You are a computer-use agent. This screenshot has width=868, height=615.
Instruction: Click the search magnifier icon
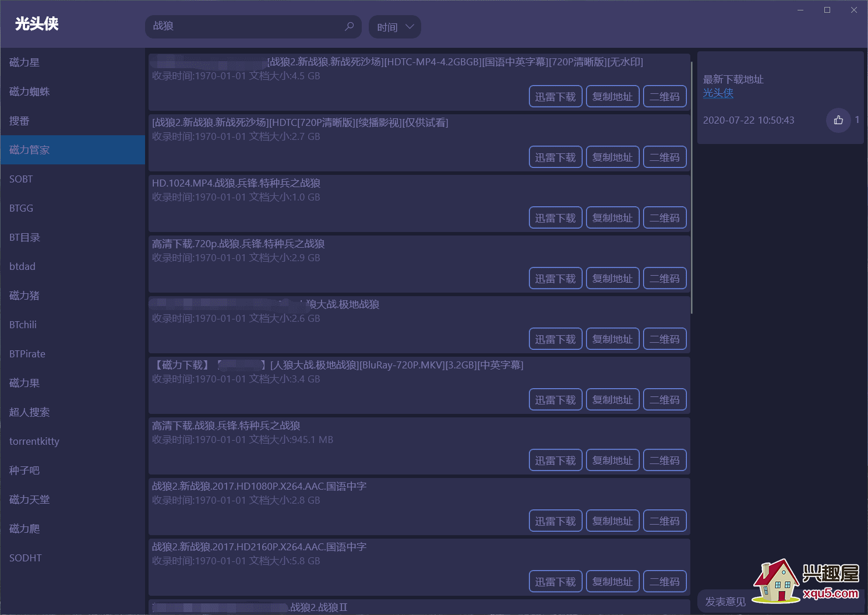coord(349,26)
